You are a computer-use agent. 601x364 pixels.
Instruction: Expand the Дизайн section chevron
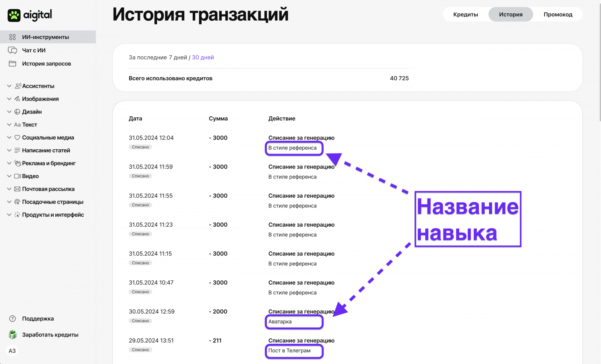[9, 112]
